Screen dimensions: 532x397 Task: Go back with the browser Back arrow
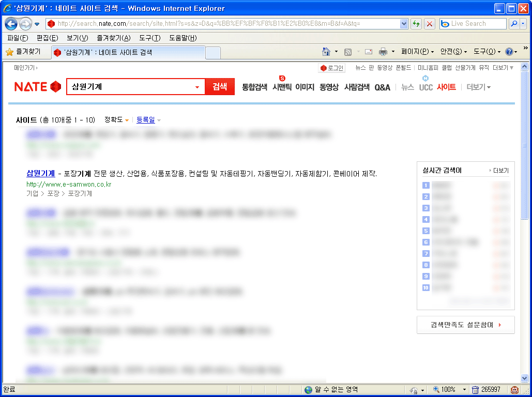11,24
